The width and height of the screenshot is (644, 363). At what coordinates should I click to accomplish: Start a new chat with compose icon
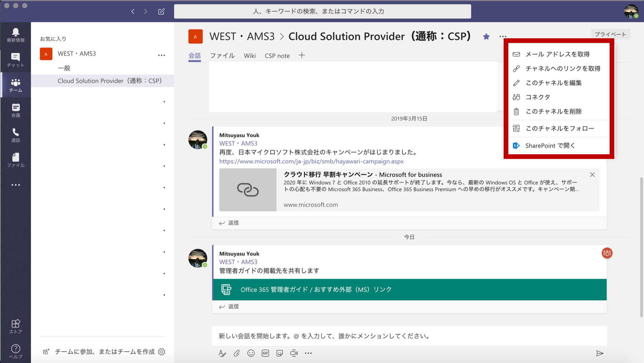[161, 11]
